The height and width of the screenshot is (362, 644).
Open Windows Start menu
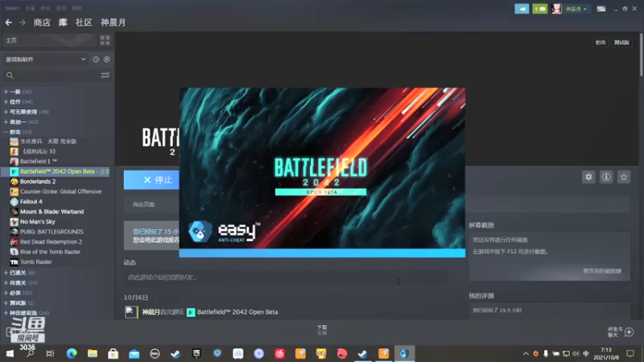tap(10, 353)
